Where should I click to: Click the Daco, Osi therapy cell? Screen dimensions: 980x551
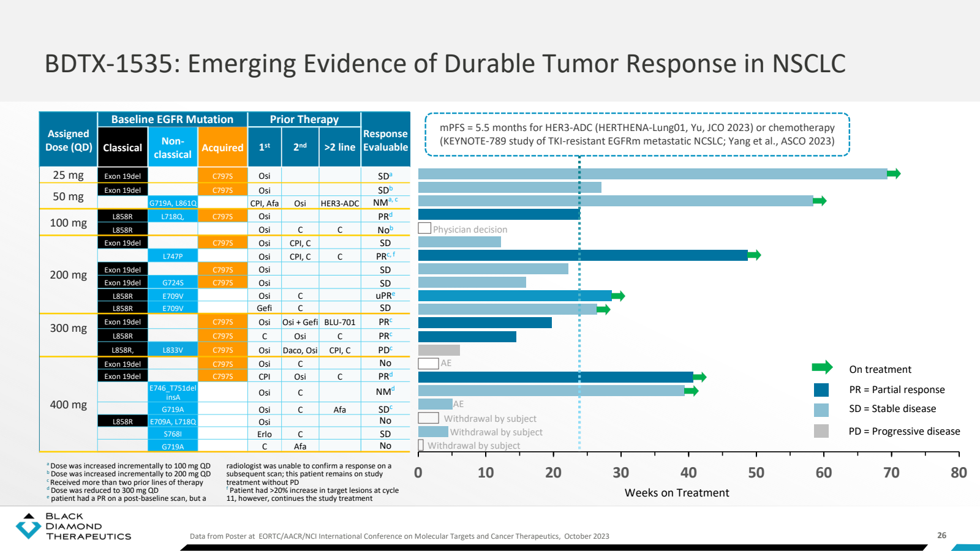(x=300, y=350)
